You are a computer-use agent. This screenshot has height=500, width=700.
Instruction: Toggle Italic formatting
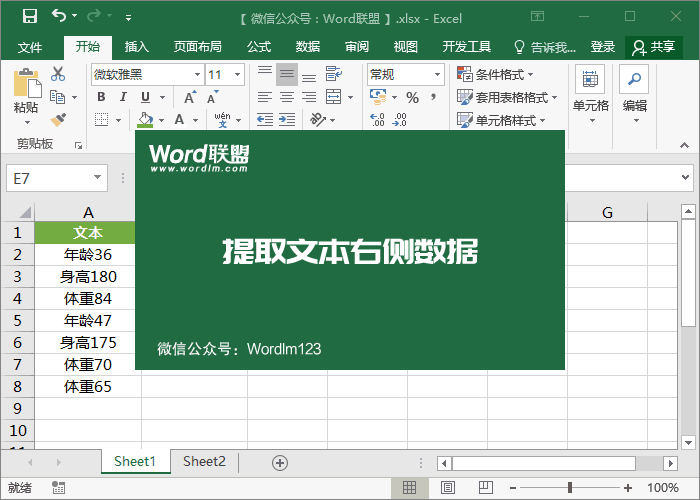123,97
